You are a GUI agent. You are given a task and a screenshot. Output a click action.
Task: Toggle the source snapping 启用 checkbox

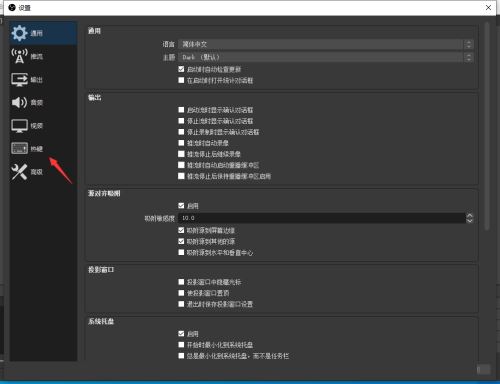181,206
